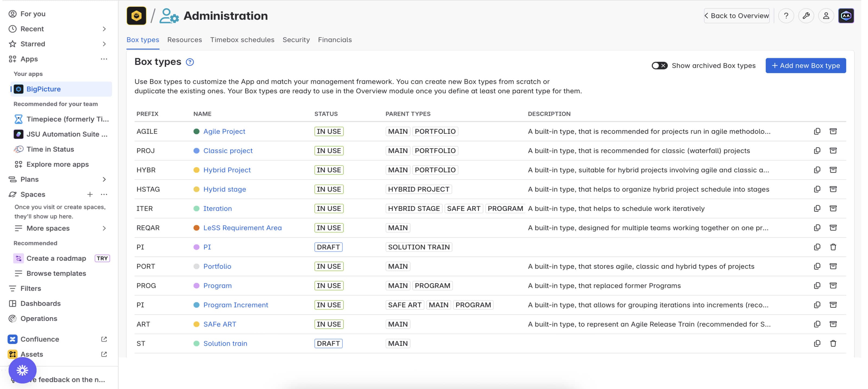
Task: Delete the draft PI box type
Action: pos(833,247)
